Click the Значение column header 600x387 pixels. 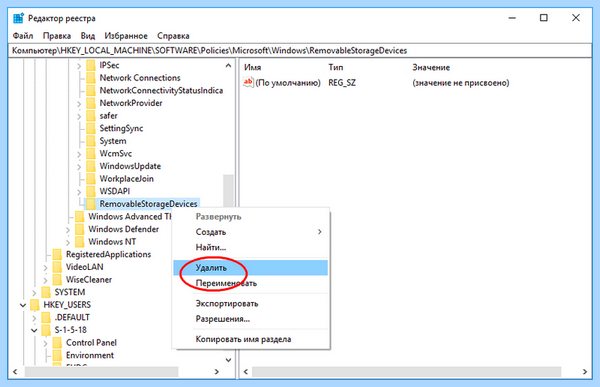click(x=431, y=67)
